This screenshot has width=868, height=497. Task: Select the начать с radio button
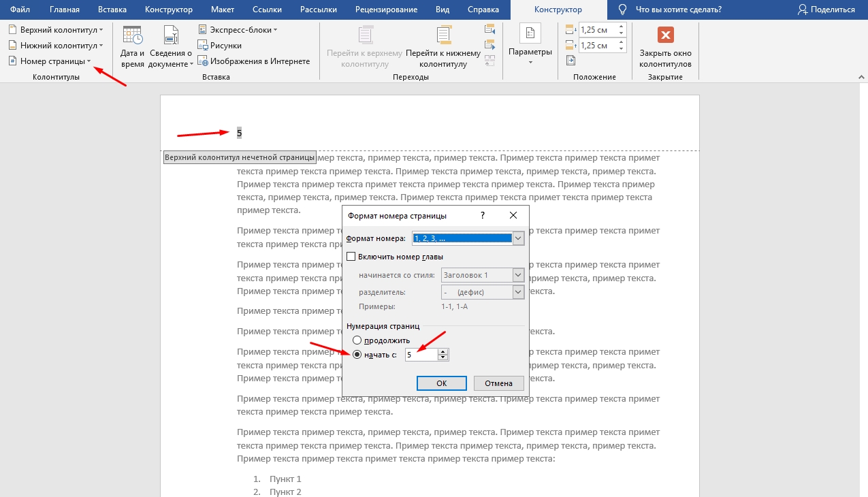(x=356, y=355)
